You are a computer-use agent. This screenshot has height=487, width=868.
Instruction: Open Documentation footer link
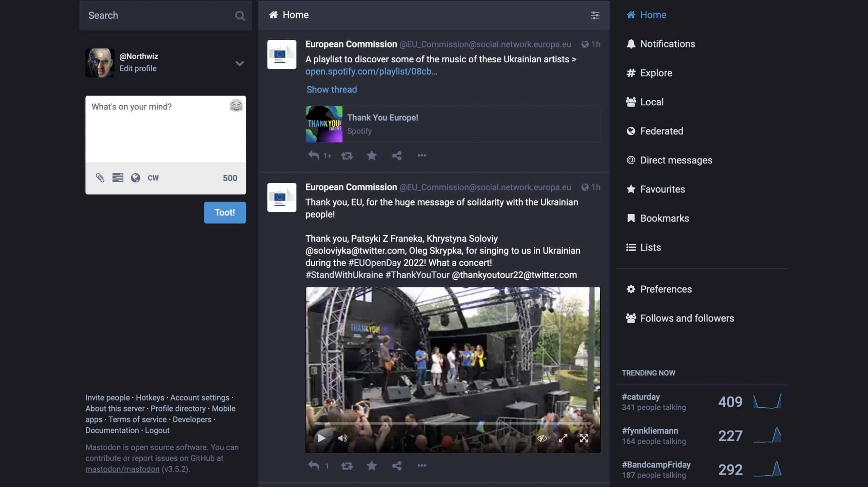[x=112, y=430]
